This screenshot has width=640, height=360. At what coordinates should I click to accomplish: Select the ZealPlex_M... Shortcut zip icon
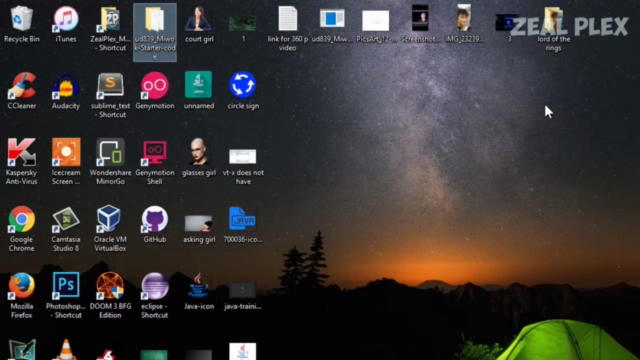[x=110, y=19]
